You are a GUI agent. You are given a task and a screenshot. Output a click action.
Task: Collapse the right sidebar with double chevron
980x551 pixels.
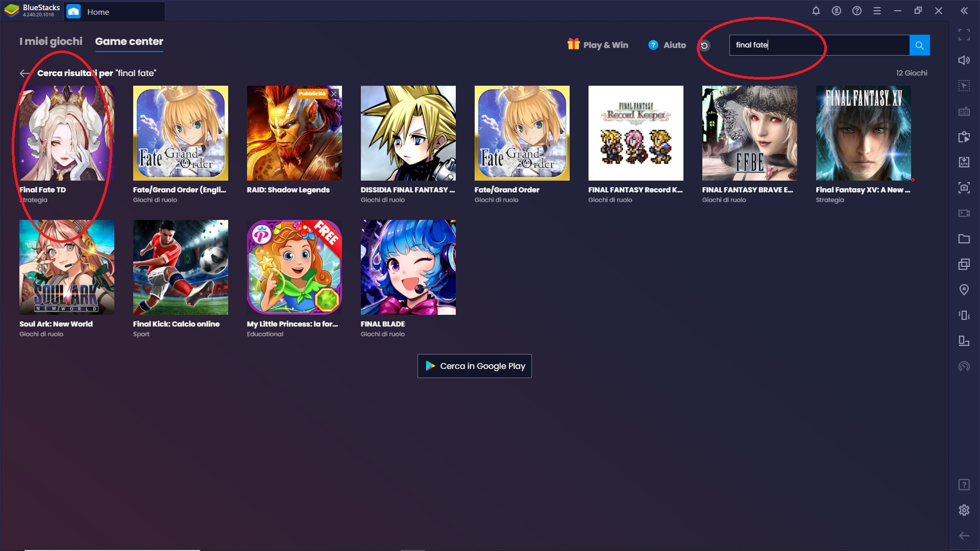pos(964,11)
